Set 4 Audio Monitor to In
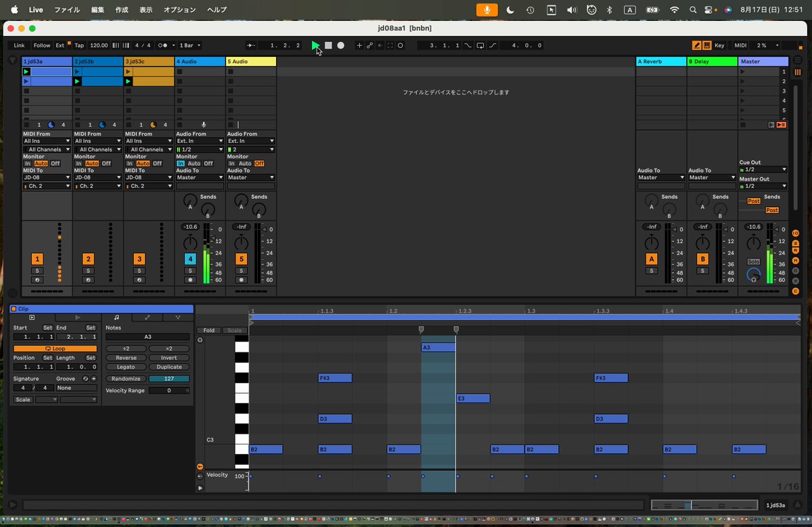This screenshot has width=812, height=527. (x=181, y=164)
